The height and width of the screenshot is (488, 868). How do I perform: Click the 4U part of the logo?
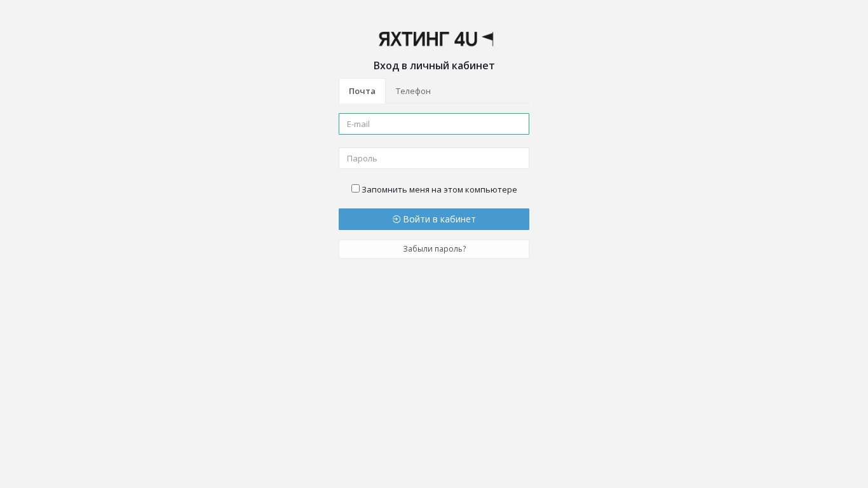pyautogui.click(x=466, y=39)
